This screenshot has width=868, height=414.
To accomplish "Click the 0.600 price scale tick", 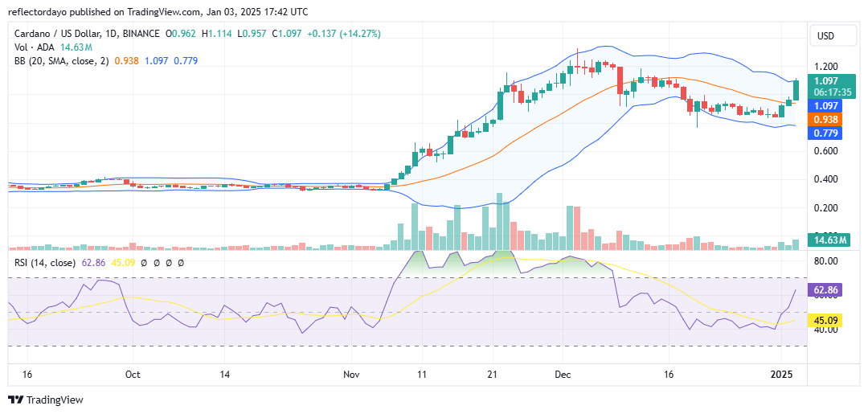I will point(825,150).
